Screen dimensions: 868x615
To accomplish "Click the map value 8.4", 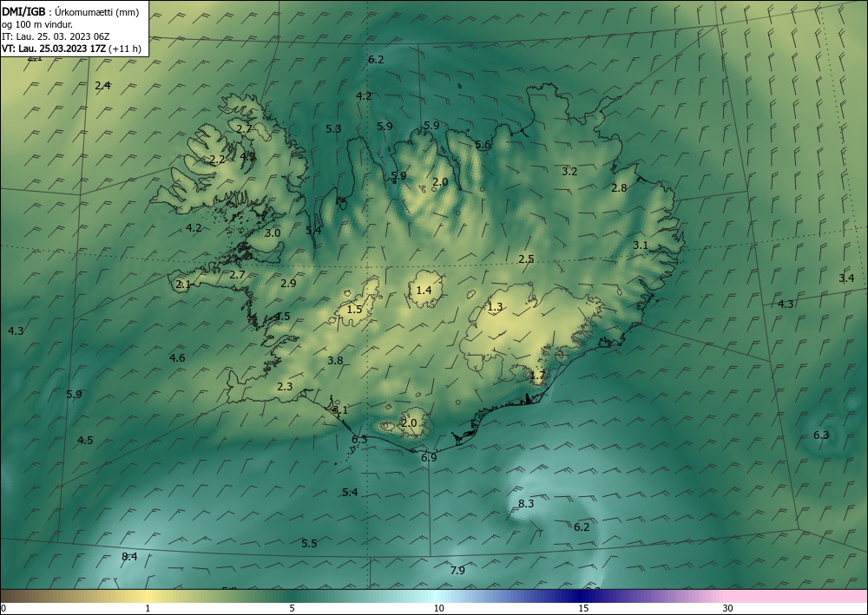I will [129, 556].
